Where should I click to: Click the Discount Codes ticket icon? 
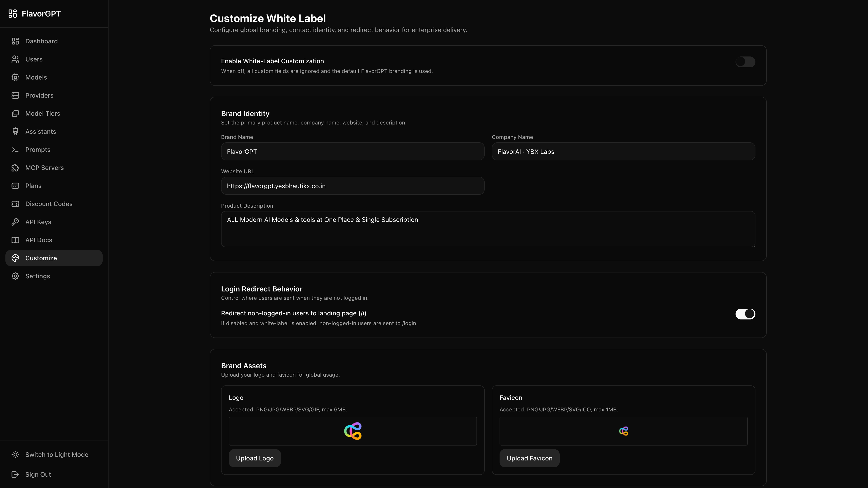tap(15, 204)
